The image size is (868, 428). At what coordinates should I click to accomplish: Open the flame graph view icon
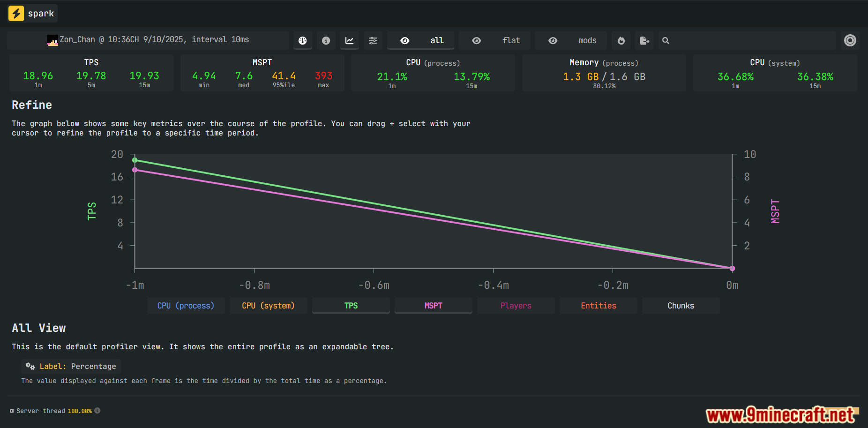(621, 41)
